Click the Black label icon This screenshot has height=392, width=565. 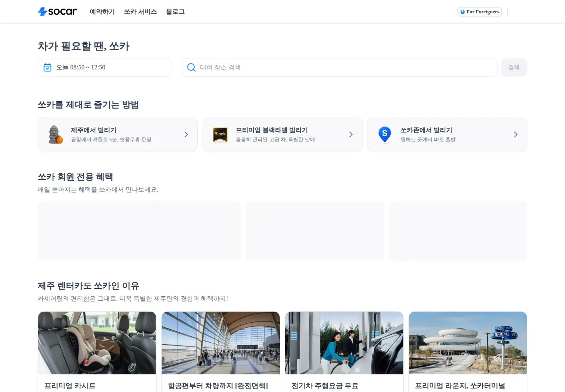tap(220, 134)
